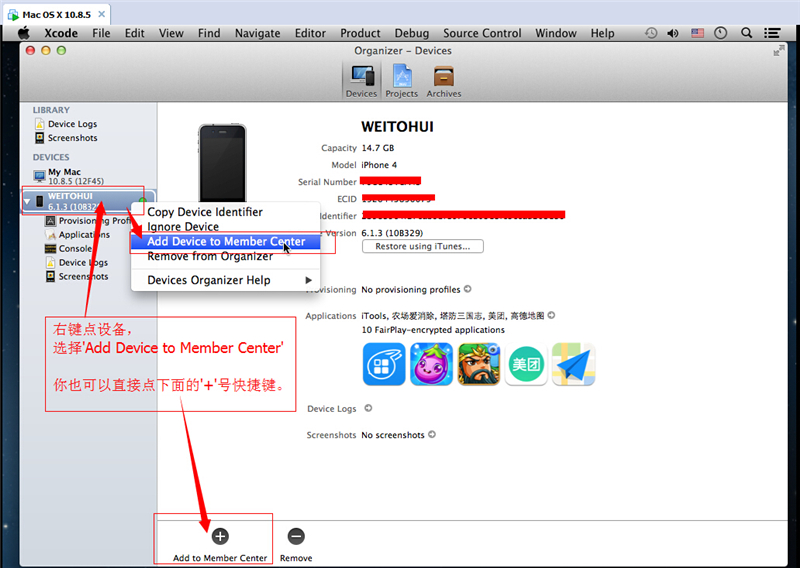The height and width of the screenshot is (568, 800).
Task: Click the Remove minus icon
Action: (x=296, y=536)
